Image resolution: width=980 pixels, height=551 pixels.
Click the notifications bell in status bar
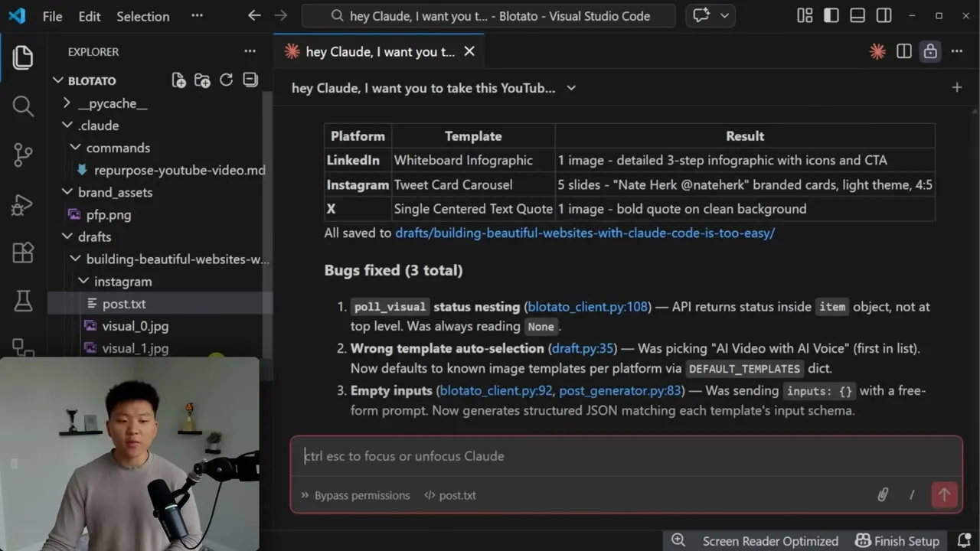coord(964,540)
